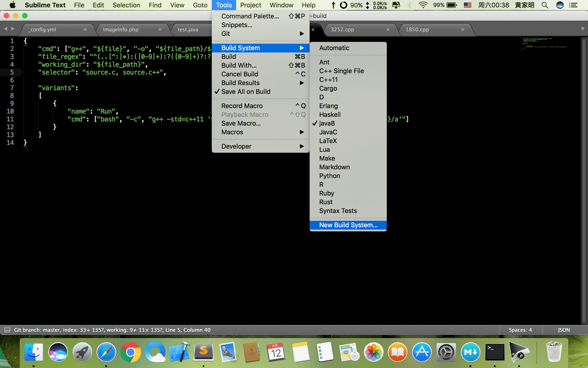Screen dimensions: 588x368
Task: Choose C++ Single File build system
Action: [x=348, y=71]
